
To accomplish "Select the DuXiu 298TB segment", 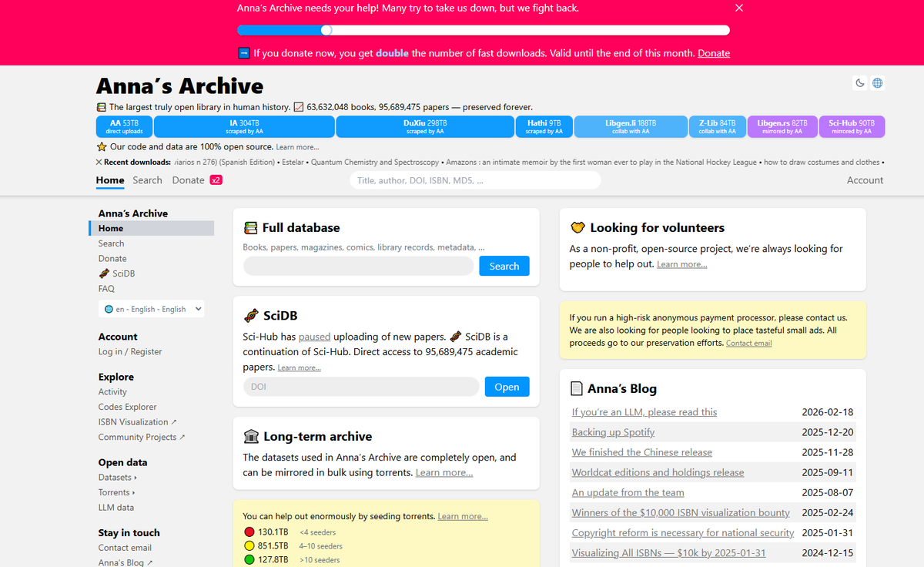I will [x=425, y=126].
